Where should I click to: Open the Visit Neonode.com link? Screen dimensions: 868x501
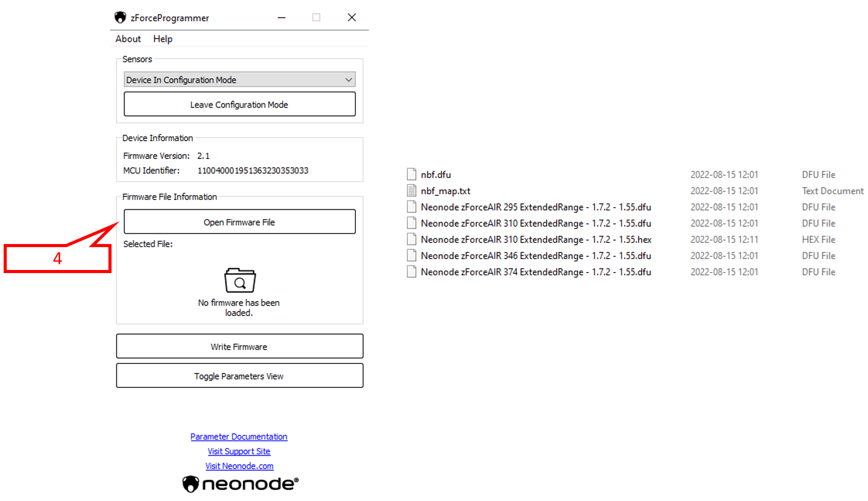click(239, 466)
